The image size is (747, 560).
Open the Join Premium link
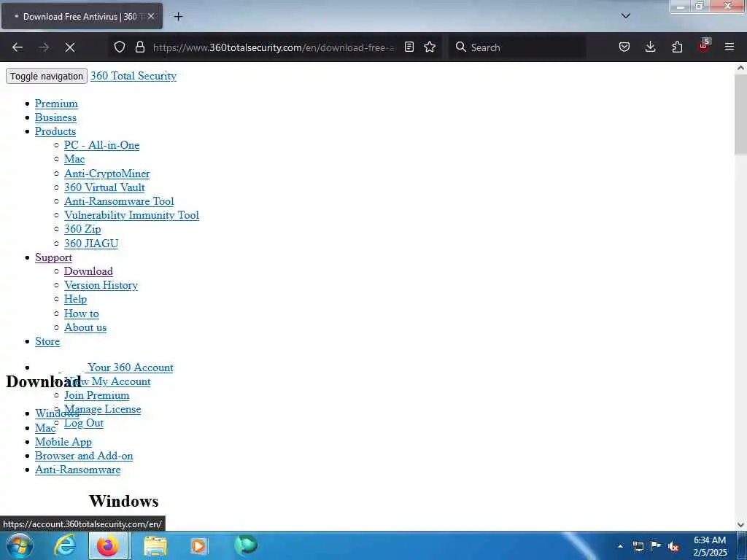pos(97,395)
